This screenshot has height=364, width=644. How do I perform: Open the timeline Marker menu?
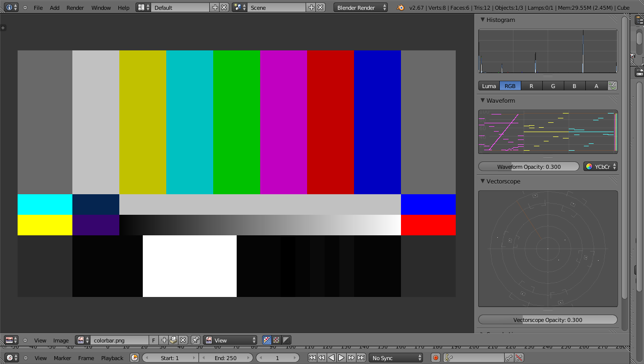pyautogui.click(x=63, y=358)
